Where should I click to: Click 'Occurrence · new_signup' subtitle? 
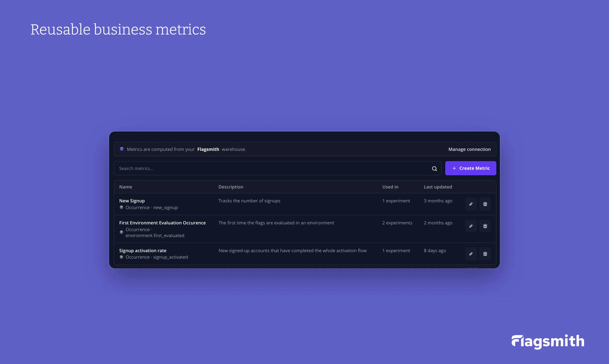tap(152, 208)
